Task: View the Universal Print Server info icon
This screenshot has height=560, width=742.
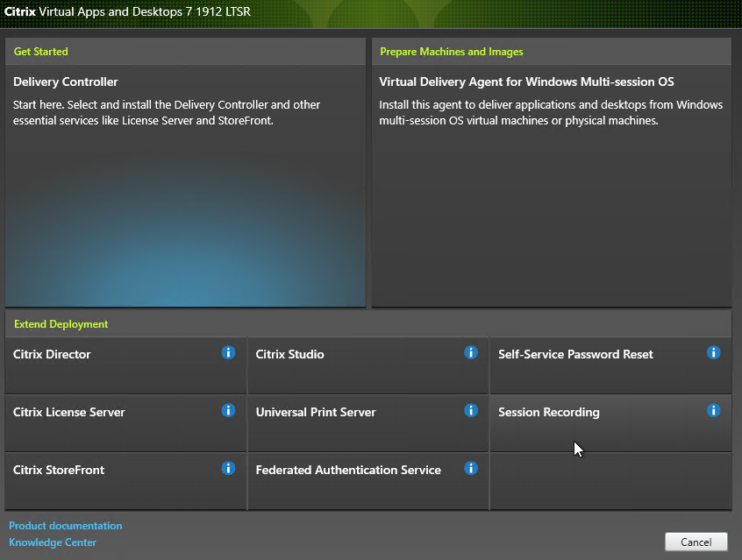Action: 471,410
